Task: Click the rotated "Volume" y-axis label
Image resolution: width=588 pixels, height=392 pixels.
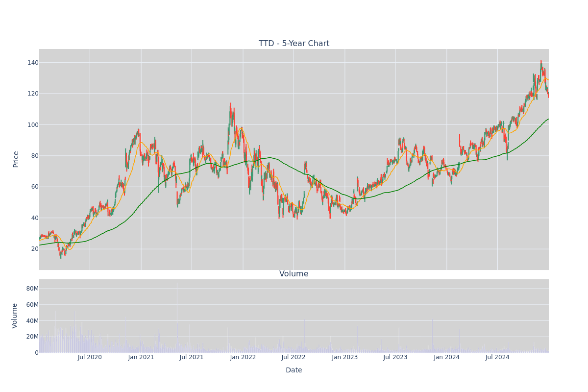Action: click(x=15, y=316)
